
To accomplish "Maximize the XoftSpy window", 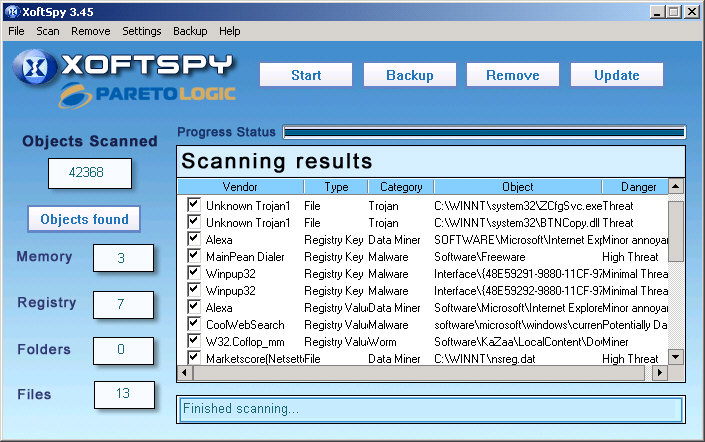I will (674, 12).
